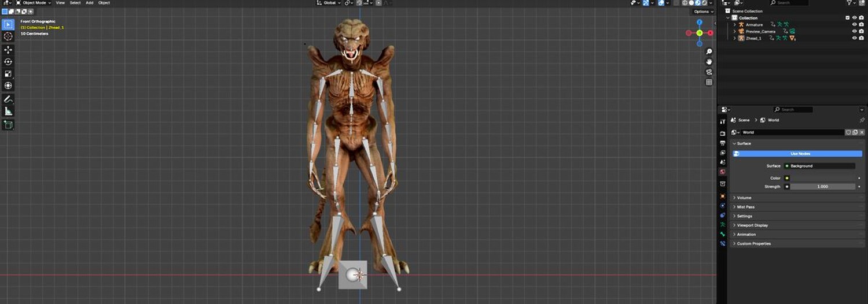Select the Move tool
Screen dimensions: 868x304
click(x=8, y=50)
